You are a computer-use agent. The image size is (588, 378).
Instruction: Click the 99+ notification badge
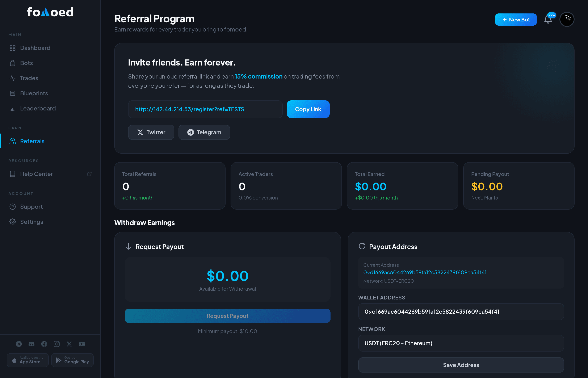[x=551, y=15]
